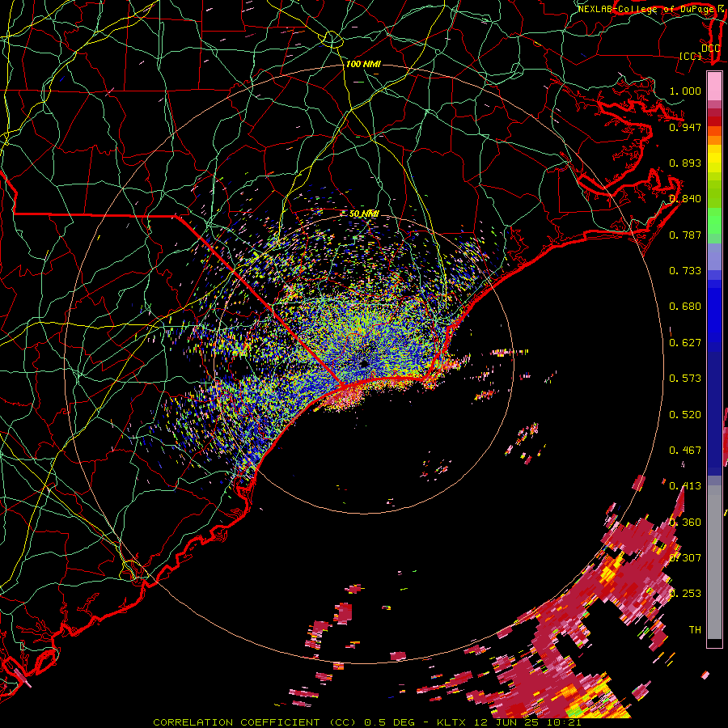
Task: Select the 1.000 value on the scale
Action: click(x=685, y=91)
